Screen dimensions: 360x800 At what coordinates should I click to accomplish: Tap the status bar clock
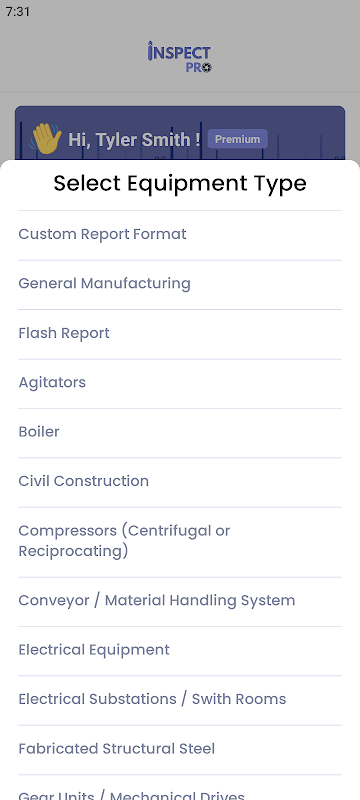coord(18,11)
